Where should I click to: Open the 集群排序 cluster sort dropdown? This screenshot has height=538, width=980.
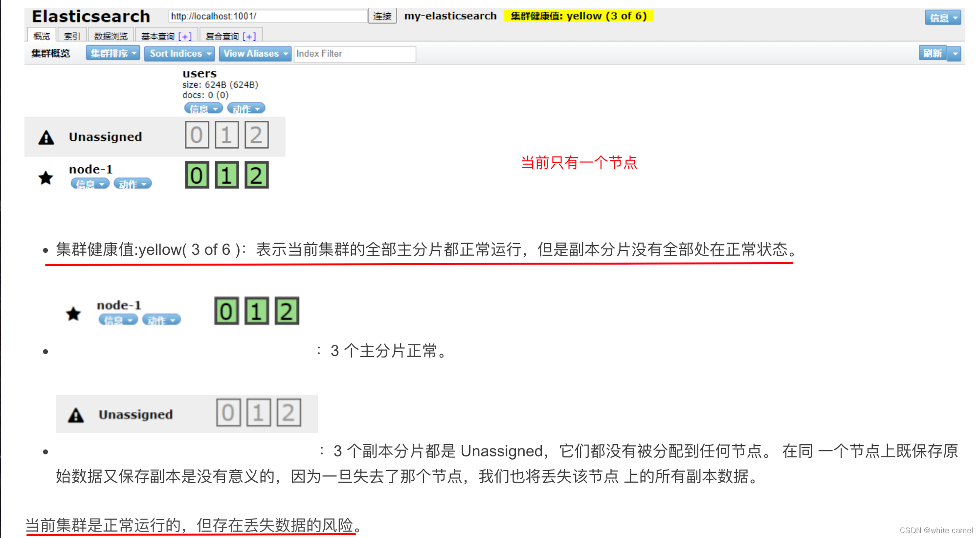click(x=112, y=53)
